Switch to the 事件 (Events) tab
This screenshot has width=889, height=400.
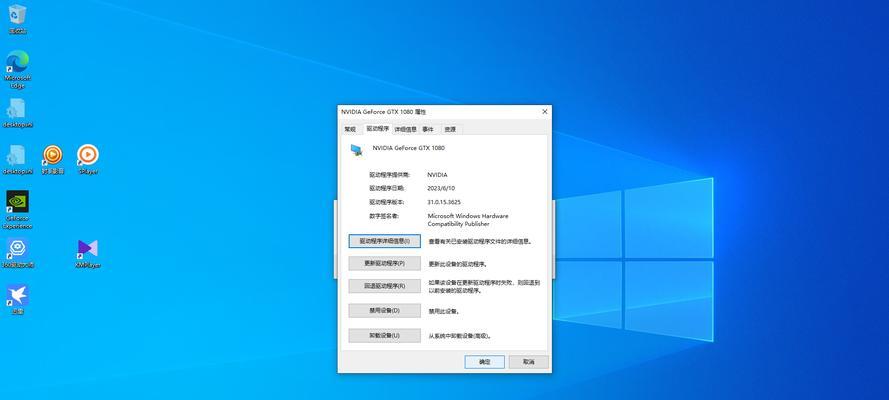point(428,129)
